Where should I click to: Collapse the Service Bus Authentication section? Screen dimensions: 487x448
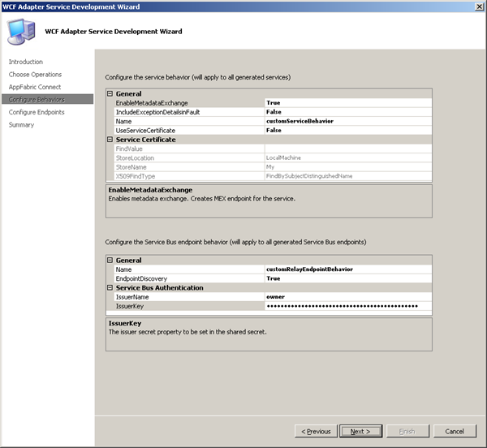point(110,288)
